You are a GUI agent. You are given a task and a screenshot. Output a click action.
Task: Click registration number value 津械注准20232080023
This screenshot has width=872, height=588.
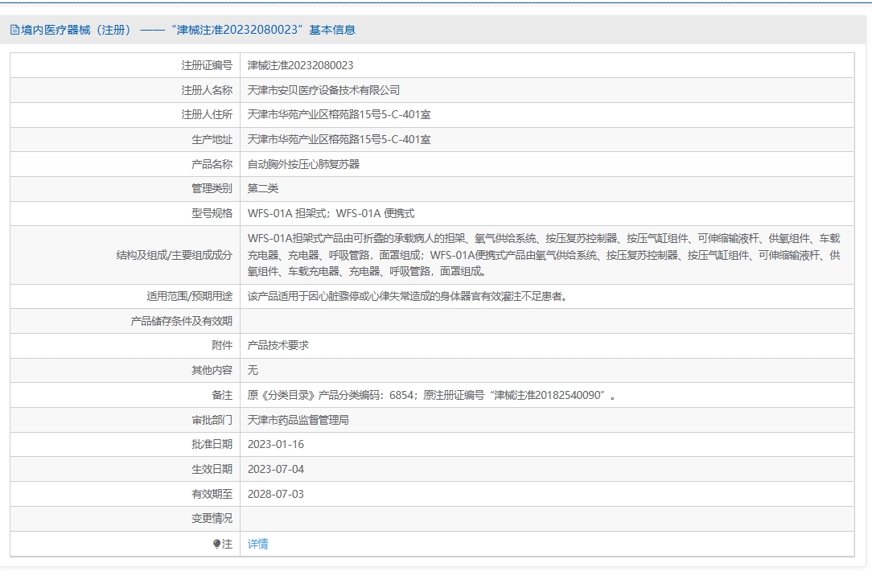(x=300, y=66)
